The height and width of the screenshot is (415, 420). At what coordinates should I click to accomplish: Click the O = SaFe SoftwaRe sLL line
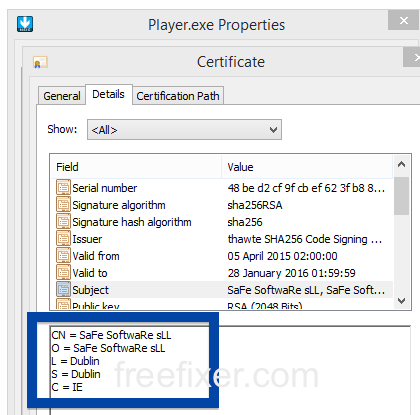[108, 348]
